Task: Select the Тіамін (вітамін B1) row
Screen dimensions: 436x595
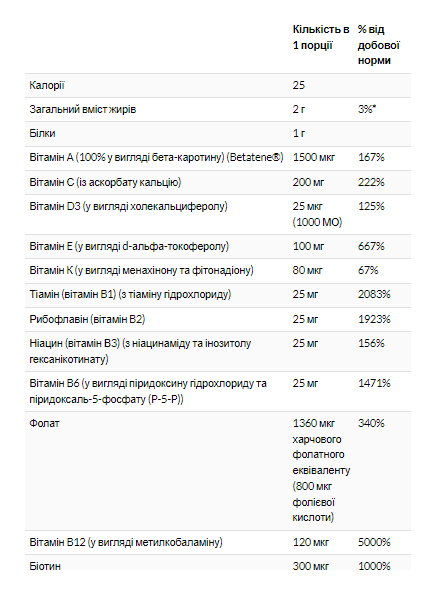Action: tap(218, 294)
